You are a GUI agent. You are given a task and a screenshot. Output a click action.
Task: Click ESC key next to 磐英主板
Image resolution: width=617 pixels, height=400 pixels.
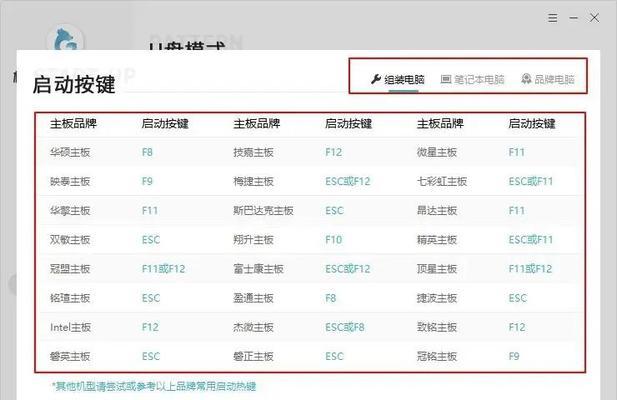pos(151,356)
